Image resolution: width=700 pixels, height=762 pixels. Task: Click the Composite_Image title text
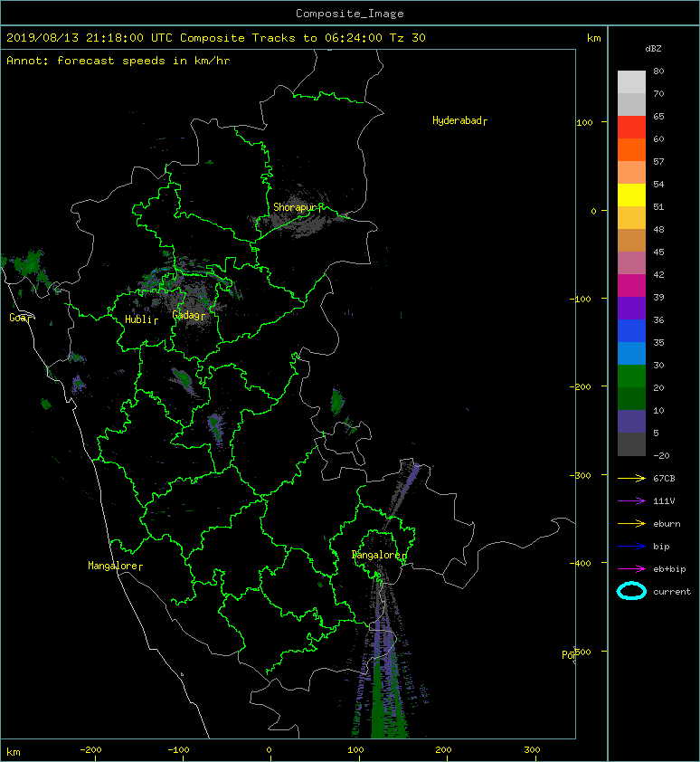pos(350,14)
